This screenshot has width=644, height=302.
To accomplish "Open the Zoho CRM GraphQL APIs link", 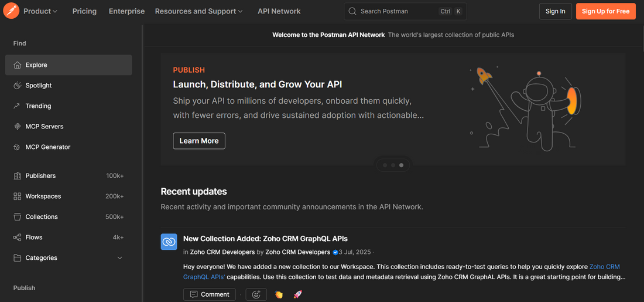I will coord(604,267).
